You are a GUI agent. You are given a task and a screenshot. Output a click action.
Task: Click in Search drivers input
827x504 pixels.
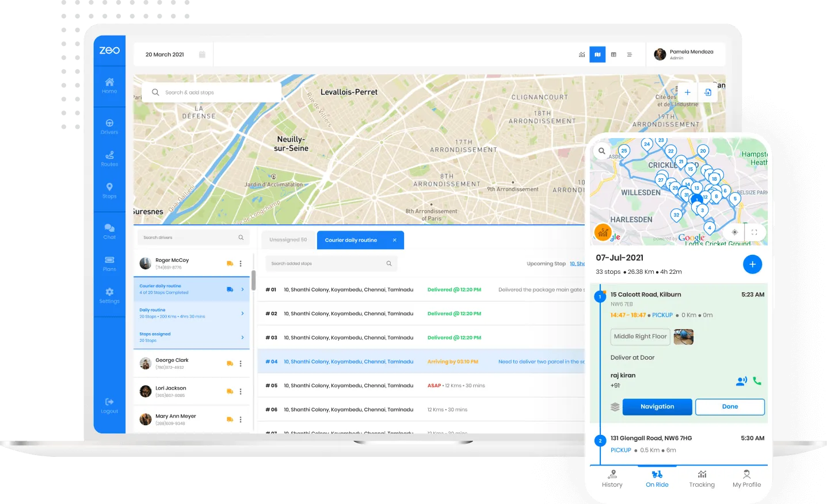pyautogui.click(x=193, y=238)
